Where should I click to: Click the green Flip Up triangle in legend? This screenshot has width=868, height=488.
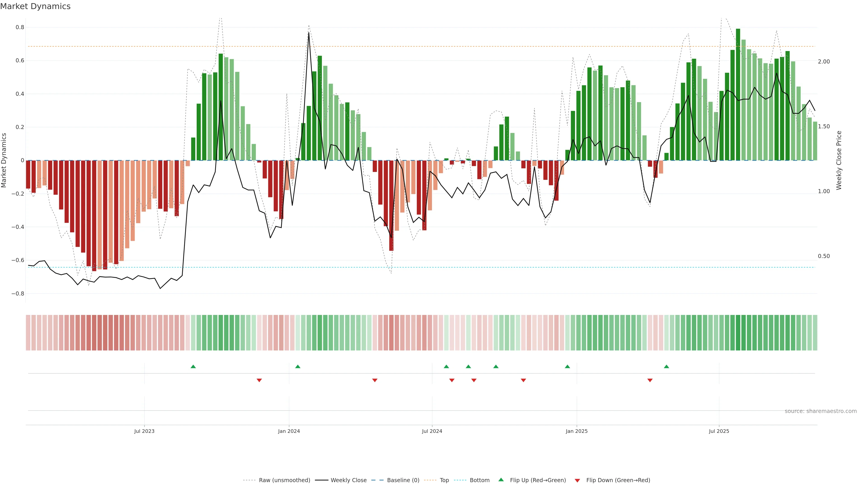[x=501, y=480]
